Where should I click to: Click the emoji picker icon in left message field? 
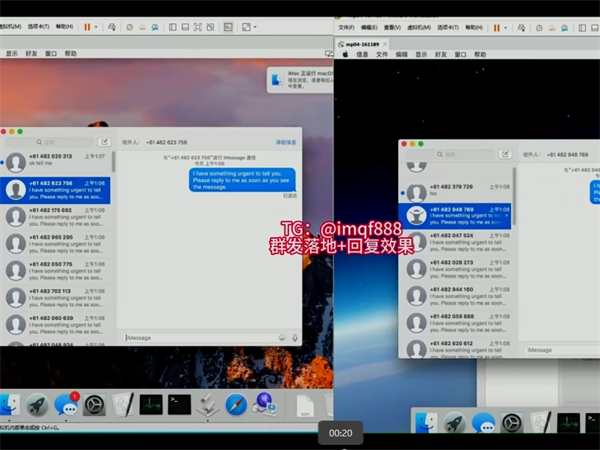[x=282, y=337]
